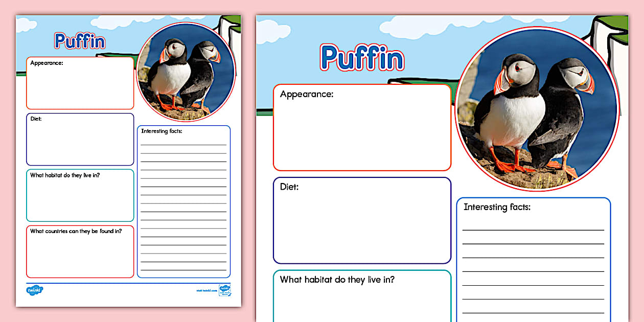Expand the 'What countries can they be found in?' section

pyautogui.click(x=80, y=251)
